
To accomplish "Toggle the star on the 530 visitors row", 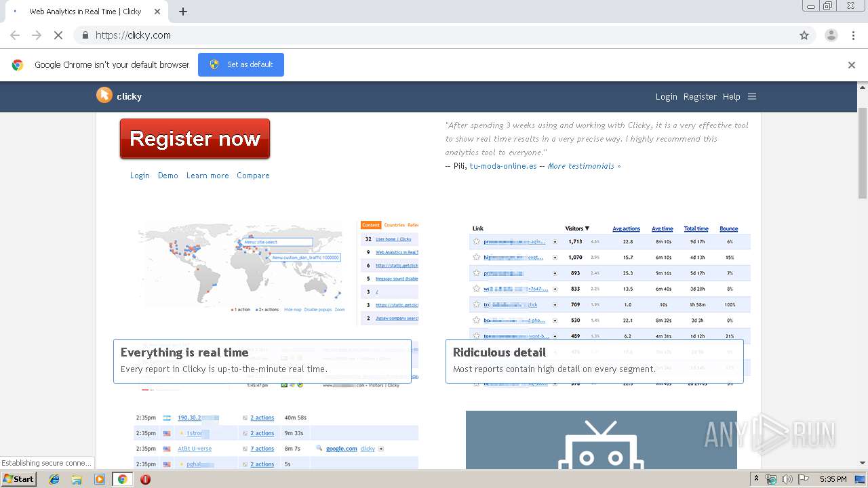I will [477, 320].
